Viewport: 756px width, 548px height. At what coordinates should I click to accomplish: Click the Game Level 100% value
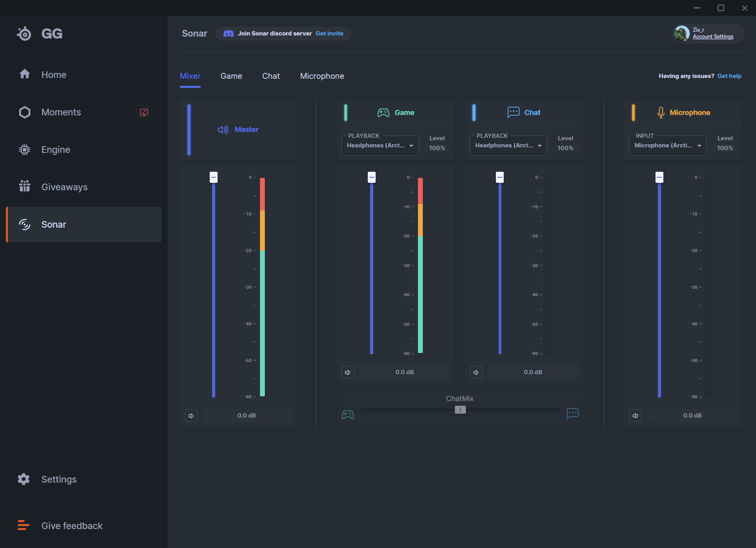click(x=437, y=148)
